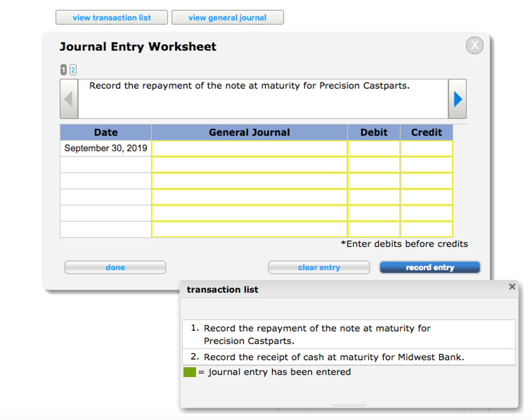This screenshot has height=420, width=532.
Task: Open the view general journal button
Action: [x=228, y=17]
